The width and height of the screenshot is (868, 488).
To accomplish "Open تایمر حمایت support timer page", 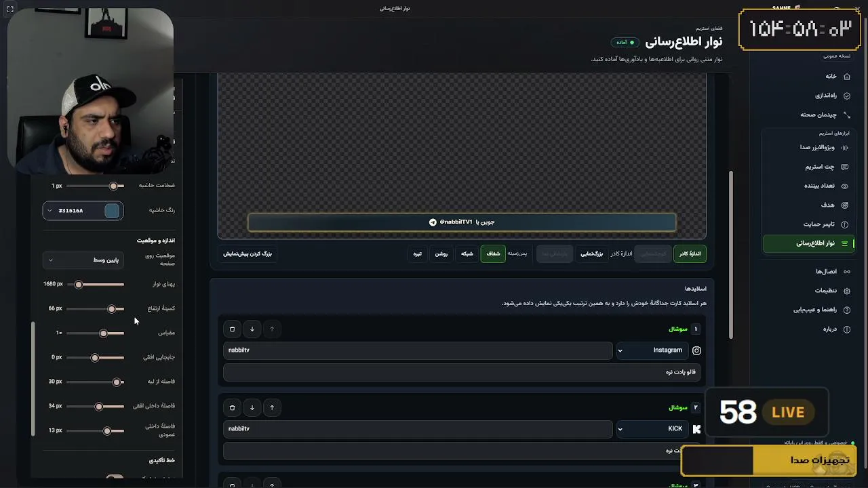I will tap(808, 224).
